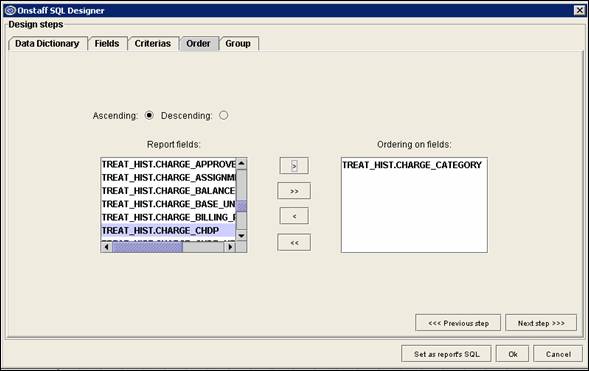Click the Onstaff SQL Designer title icon

click(10, 10)
